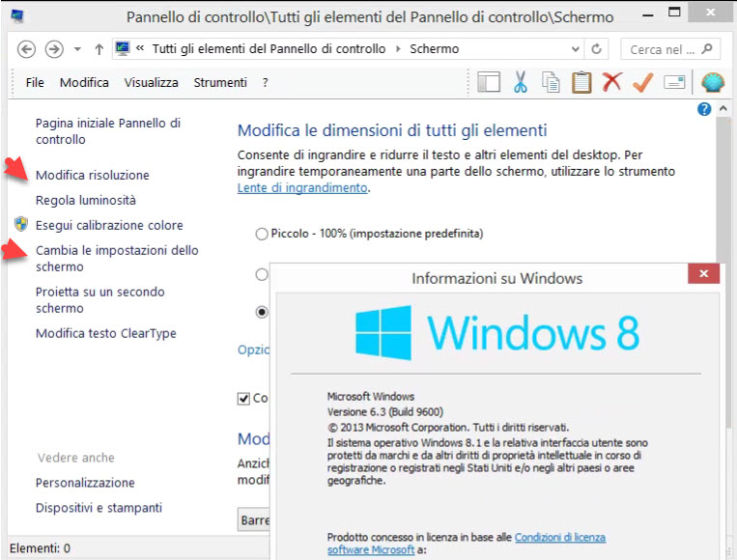Open Dispositivi e stampanti link

[x=99, y=508]
